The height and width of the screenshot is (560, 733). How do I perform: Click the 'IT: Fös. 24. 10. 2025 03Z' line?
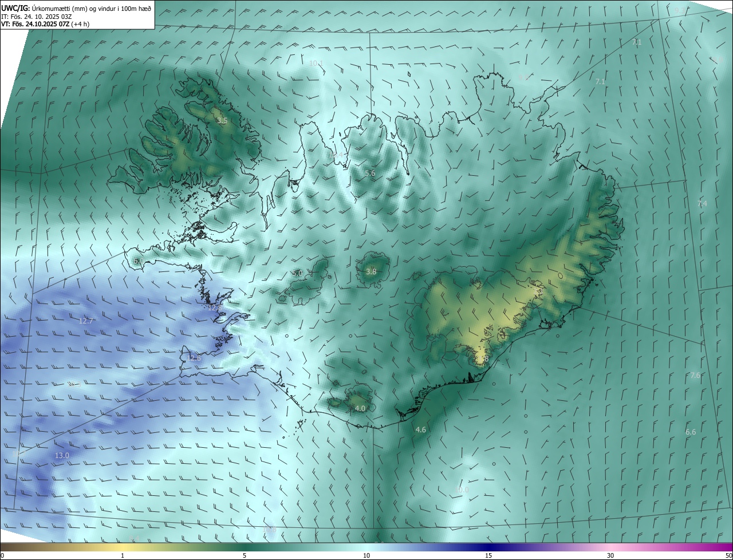pyautogui.click(x=36, y=16)
